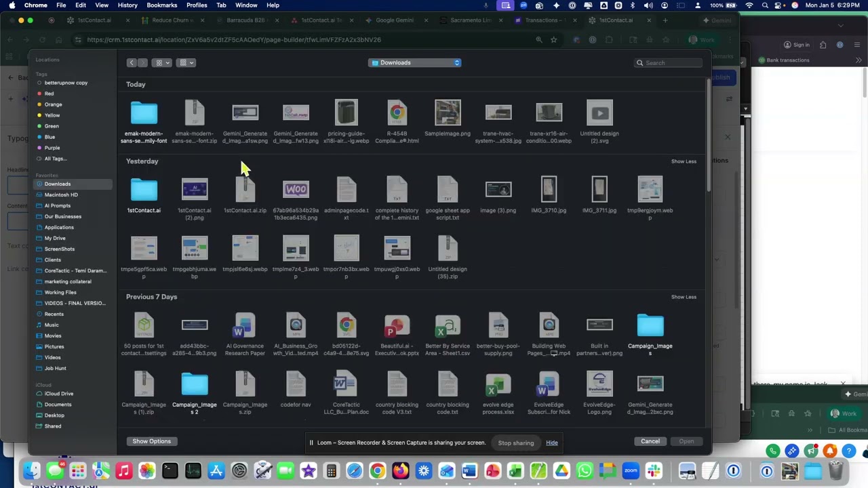Select the Campaign_Images 2 folder icon

point(195,384)
